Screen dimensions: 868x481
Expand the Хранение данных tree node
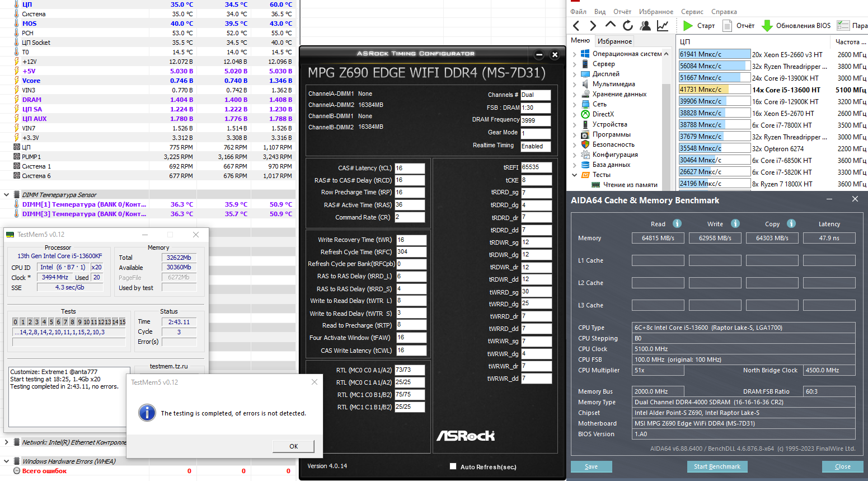click(x=574, y=94)
